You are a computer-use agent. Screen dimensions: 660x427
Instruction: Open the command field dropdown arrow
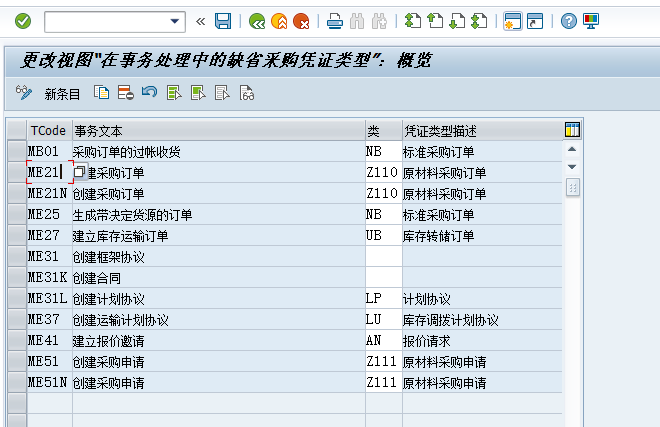(175, 21)
